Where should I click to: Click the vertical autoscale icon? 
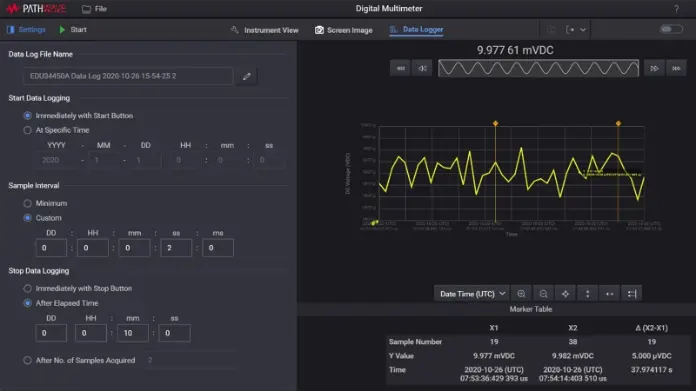[587, 294]
